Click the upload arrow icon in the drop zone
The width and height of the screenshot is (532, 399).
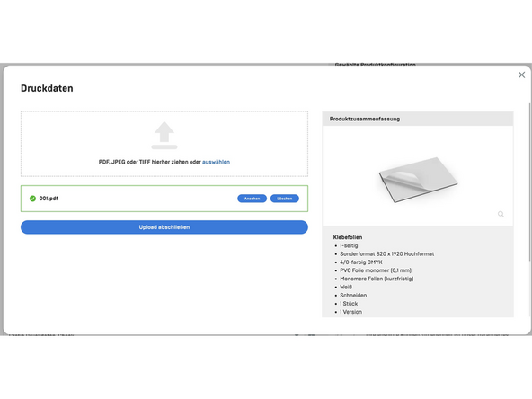pyautogui.click(x=164, y=136)
